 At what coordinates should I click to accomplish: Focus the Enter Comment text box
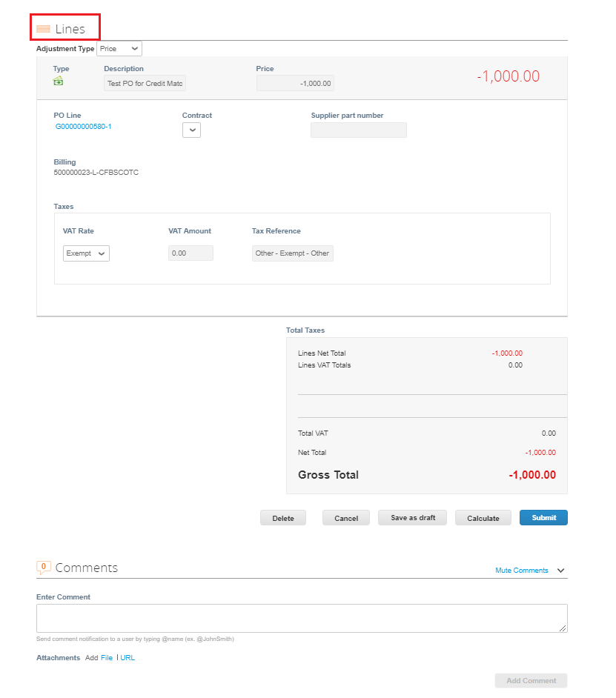click(x=302, y=618)
